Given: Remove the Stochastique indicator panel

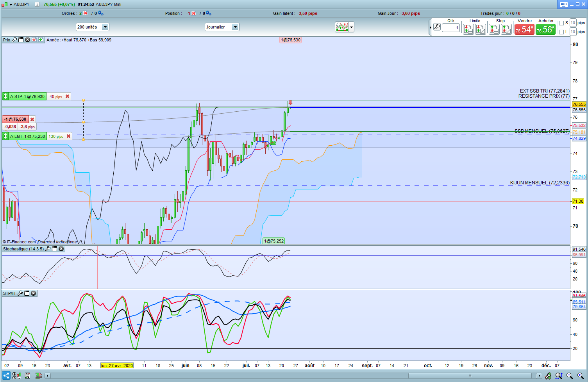Looking at the screenshot, I should click(x=61, y=249).
